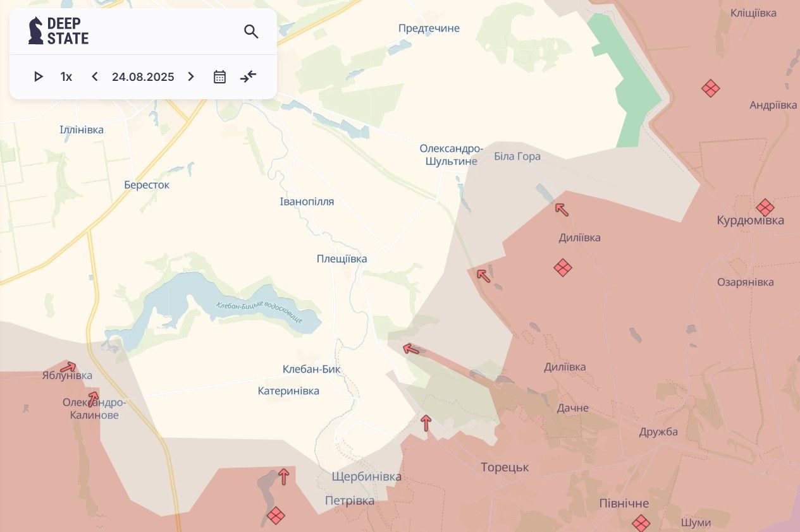Open the map search magnifier
This screenshot has height=532, width=800.
tap(251, 32)
